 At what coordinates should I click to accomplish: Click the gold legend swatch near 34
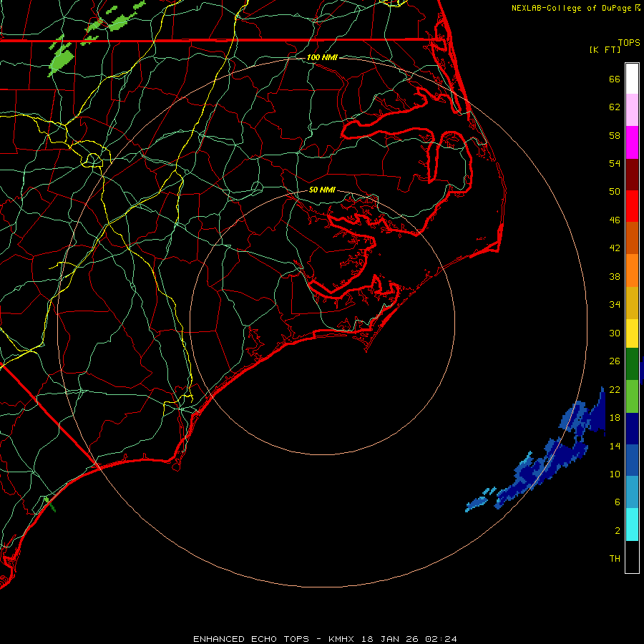(x=632, y=303)
